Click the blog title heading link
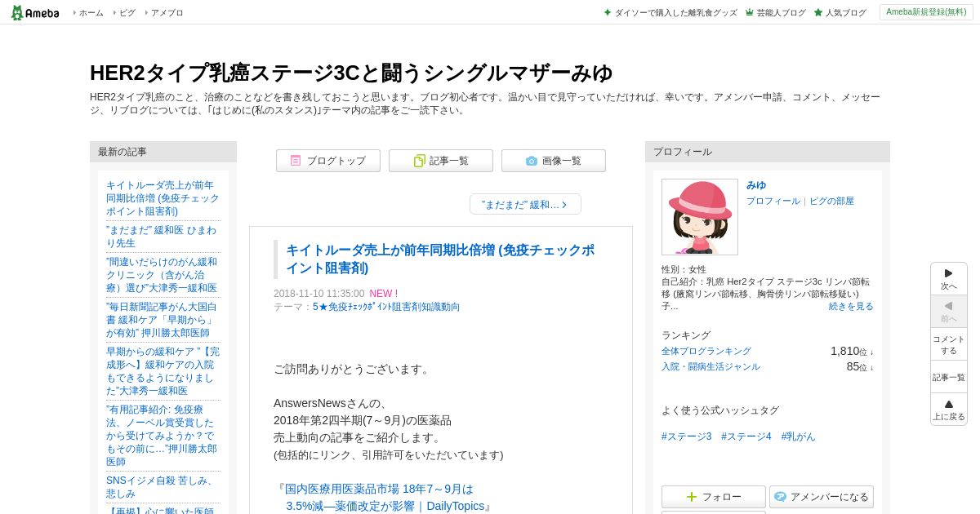Screen dimensions: 980x514 351,73
